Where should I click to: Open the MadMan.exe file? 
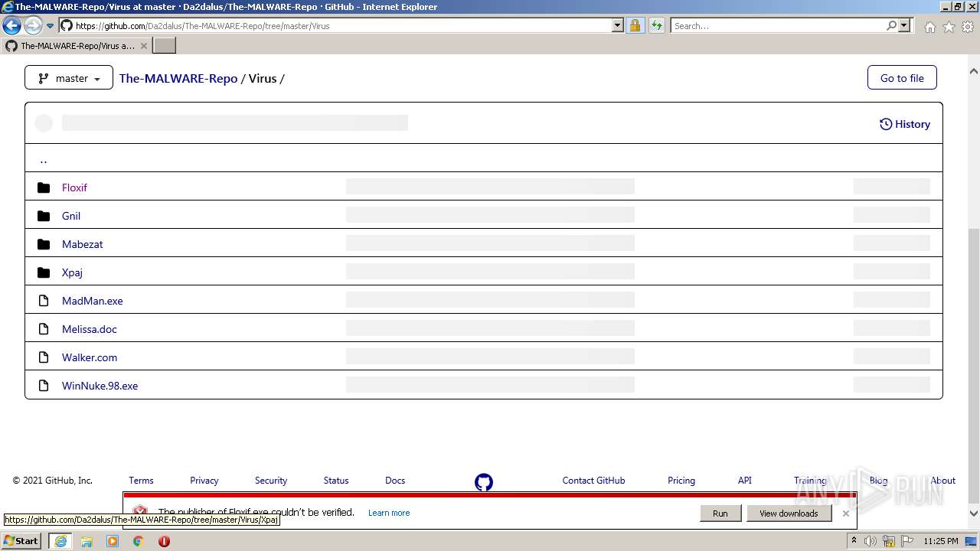click(92, 301)
